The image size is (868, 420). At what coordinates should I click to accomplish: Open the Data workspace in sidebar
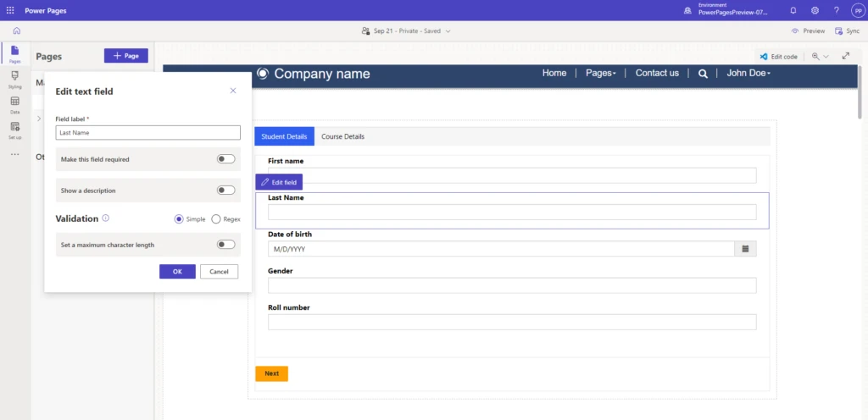(x=15, y=104)
